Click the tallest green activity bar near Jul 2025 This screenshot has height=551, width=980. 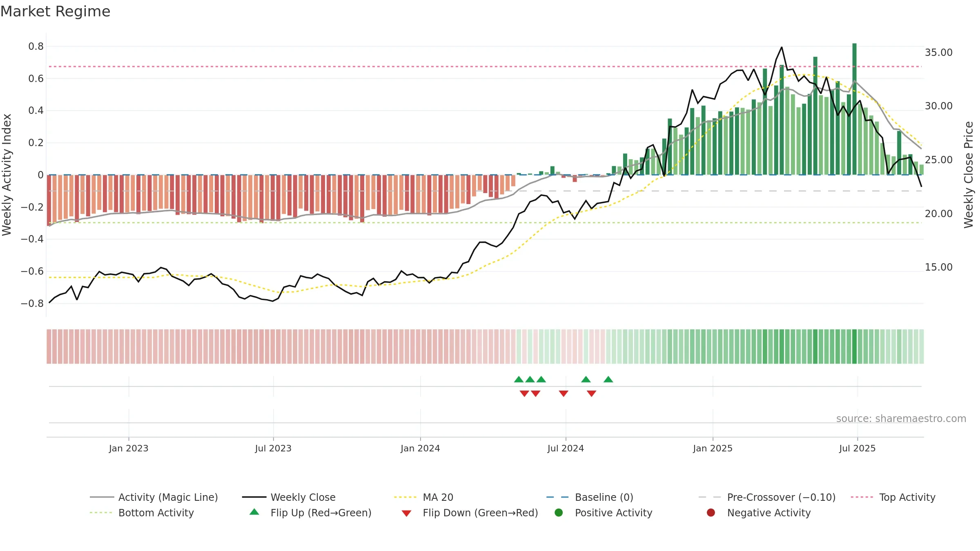tap(854, 109)
